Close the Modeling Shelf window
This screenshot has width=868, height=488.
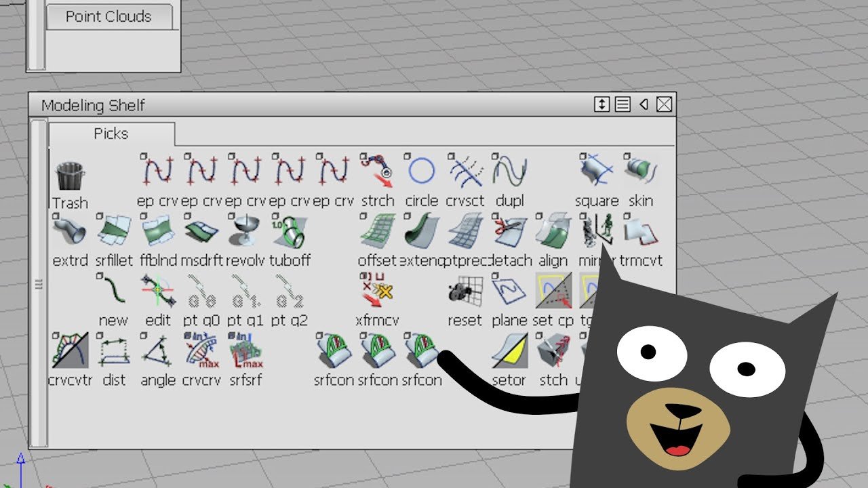coord(664,104)
